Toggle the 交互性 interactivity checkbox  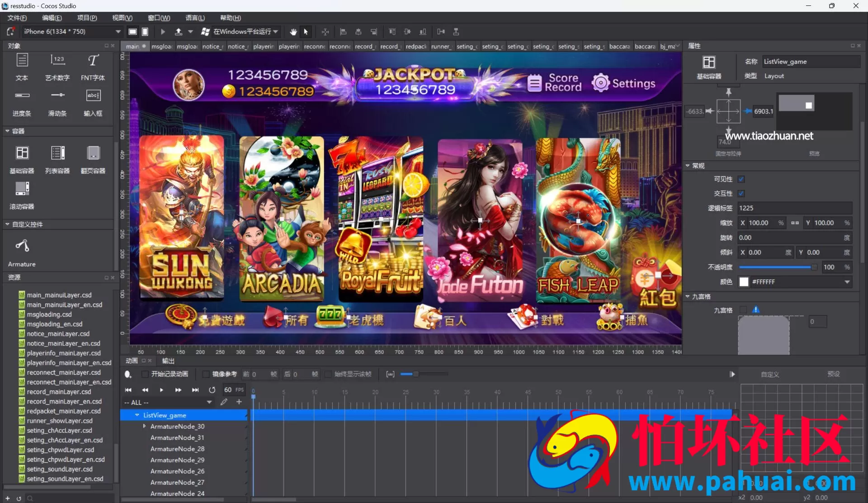(741, 194)
